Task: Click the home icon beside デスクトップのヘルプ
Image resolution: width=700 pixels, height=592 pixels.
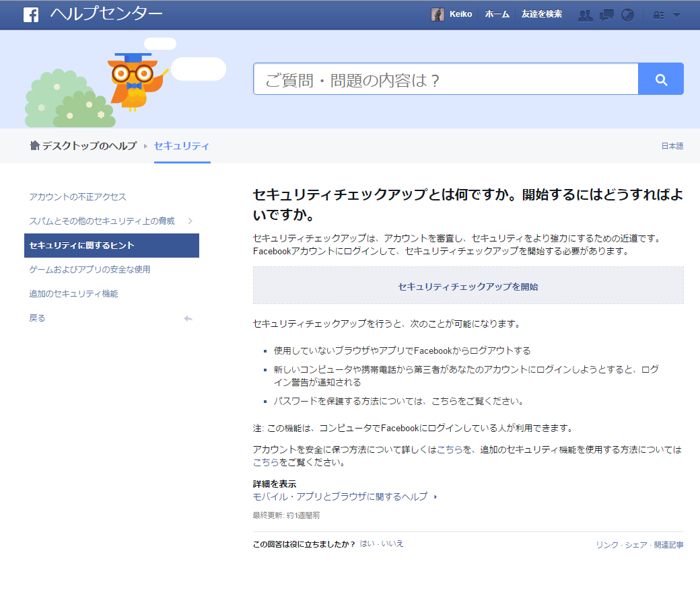Action: pos(34,145)
